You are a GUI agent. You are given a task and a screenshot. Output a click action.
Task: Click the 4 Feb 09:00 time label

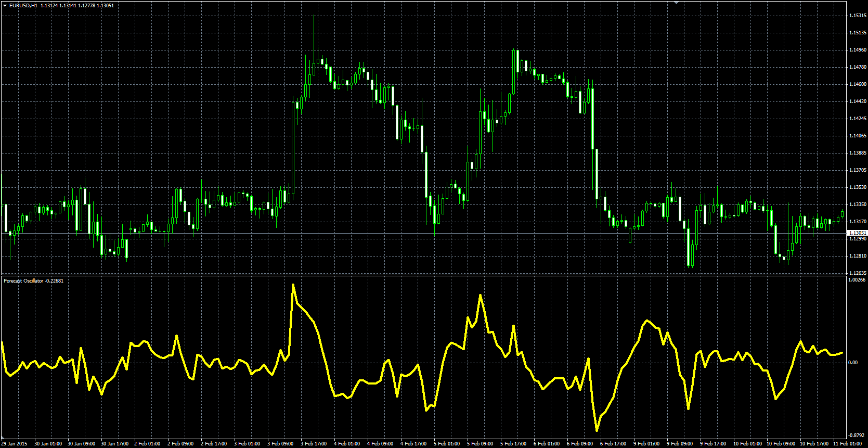click(381, 444)
